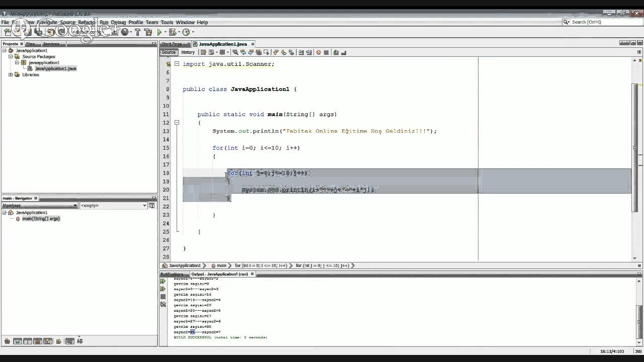644x362 pixels.
Task: Collapse JavaApplication1 class in the Navigator
Action: 5,213
